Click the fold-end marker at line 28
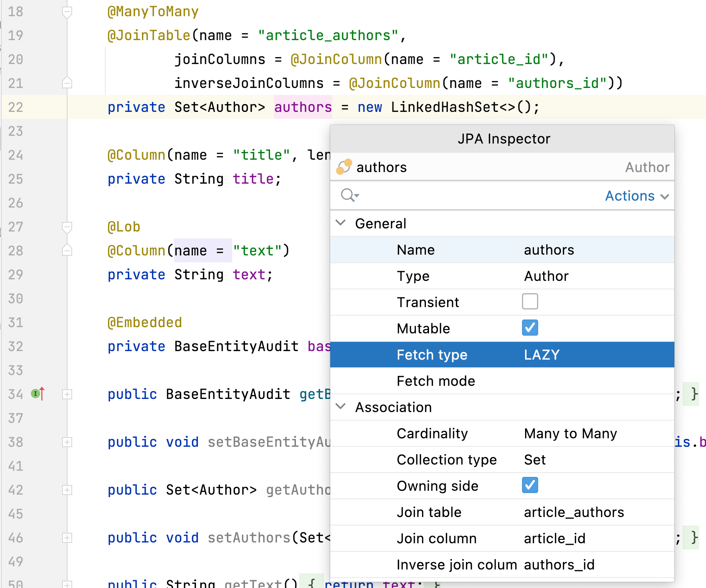 67,250
